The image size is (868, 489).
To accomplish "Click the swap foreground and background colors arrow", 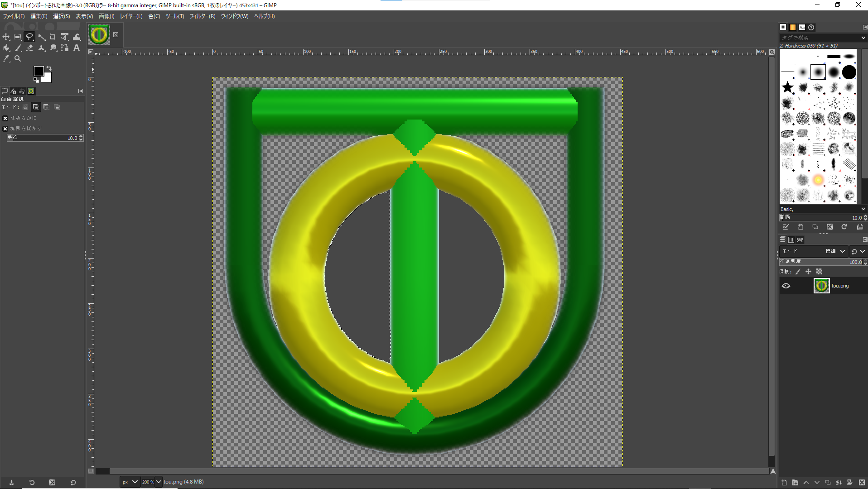I will (49, 68).
